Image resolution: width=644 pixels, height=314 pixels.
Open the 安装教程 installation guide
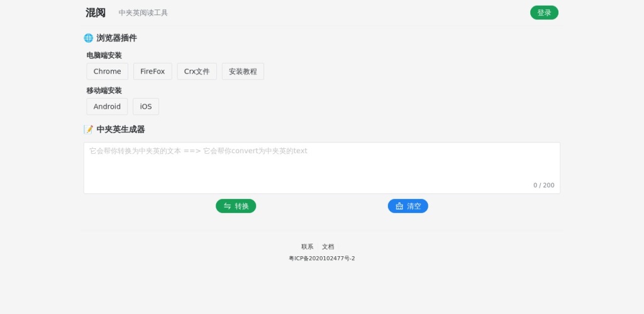(243, 72)
